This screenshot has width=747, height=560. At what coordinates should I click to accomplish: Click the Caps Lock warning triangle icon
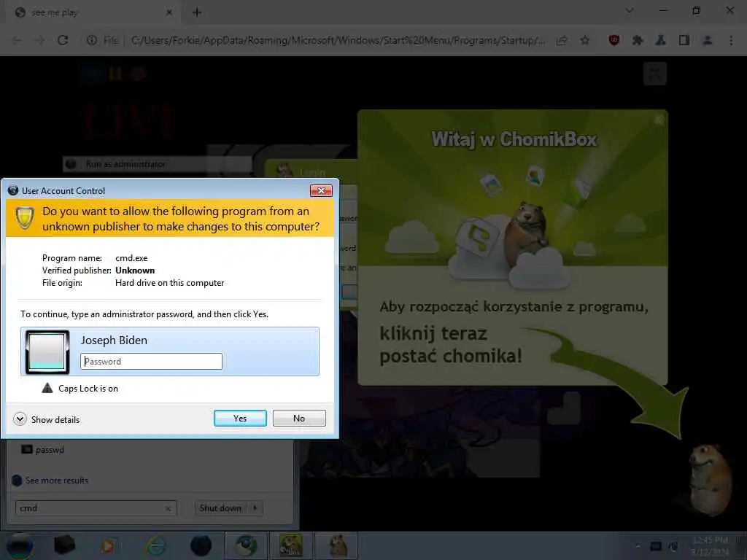tap(47, 388)
